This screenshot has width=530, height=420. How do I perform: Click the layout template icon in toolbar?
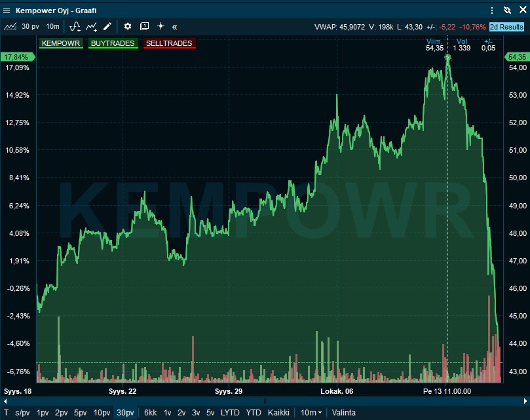click(144, 26)
